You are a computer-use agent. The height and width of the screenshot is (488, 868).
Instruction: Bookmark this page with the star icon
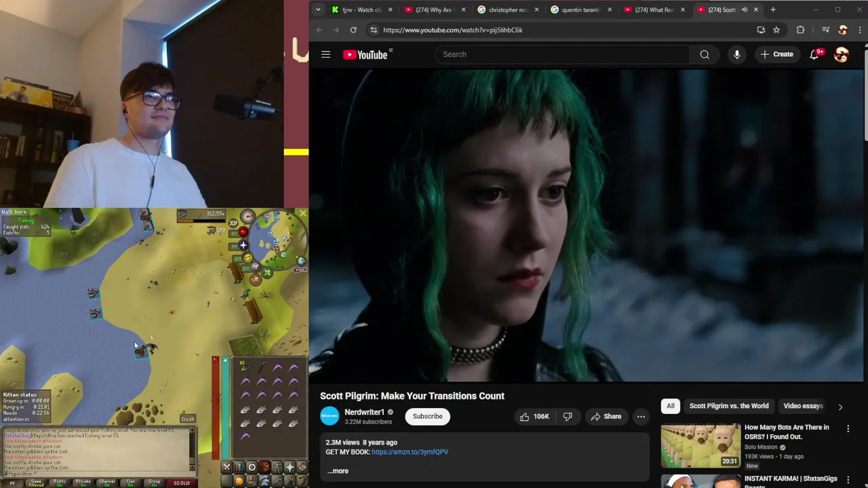tap(776, 30)
